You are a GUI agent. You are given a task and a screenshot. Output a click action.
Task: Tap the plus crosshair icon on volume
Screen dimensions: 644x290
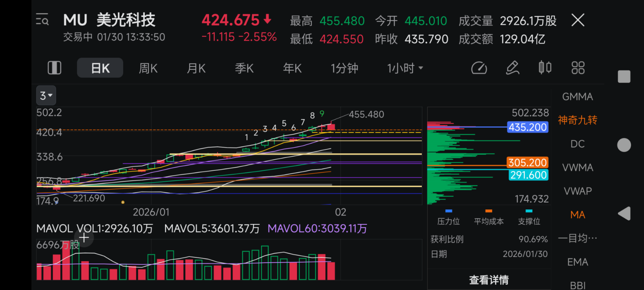point(84,238)
